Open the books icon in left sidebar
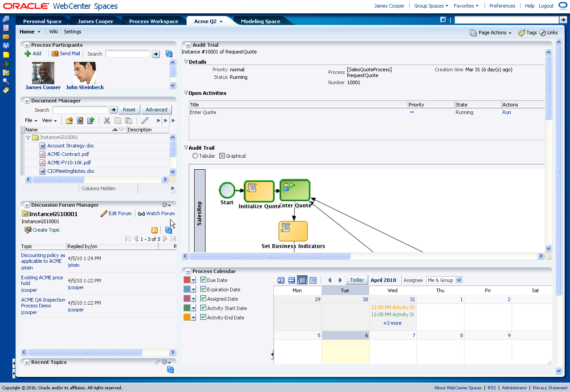Viewport: 570px width, 392px height. [6, 64]
